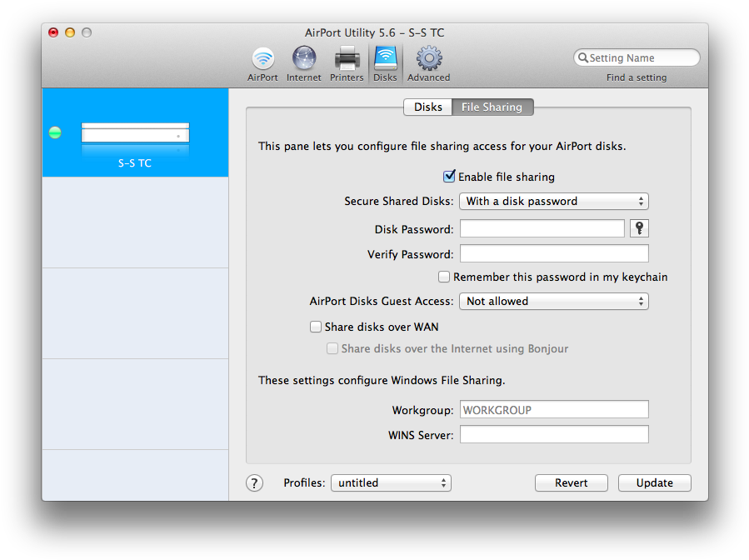Screen dimensions: 749x560
Task: Open help with the question mark button
Action: click(255, 483)
